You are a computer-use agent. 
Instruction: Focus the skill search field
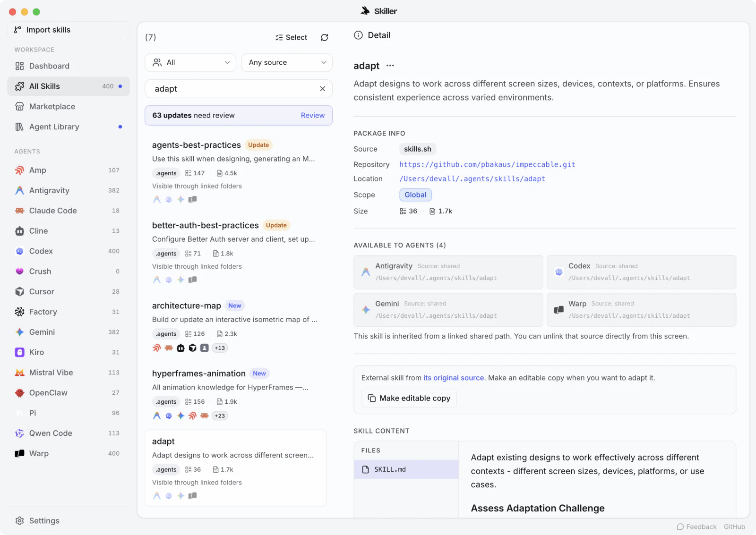point(239,89)
